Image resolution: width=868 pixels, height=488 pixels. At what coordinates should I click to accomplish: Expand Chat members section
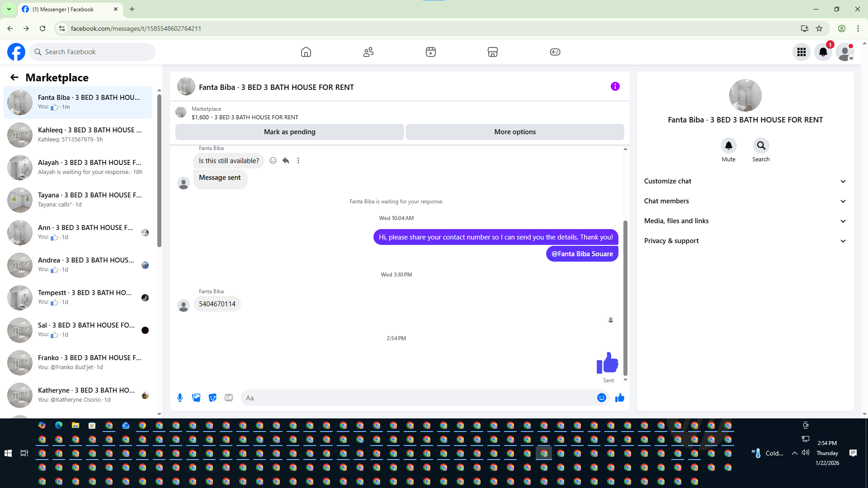745,201
